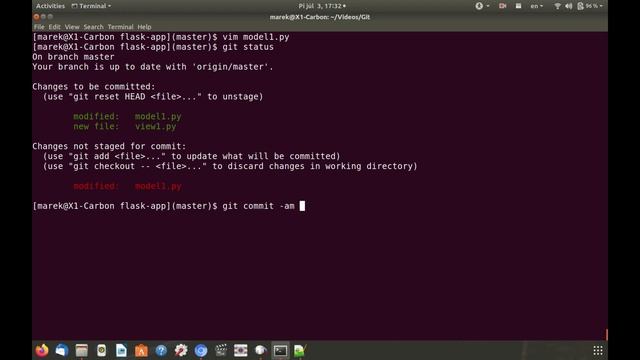
Task: Open the en keyboard layout dropdown
Action: [x=536, y=6]
